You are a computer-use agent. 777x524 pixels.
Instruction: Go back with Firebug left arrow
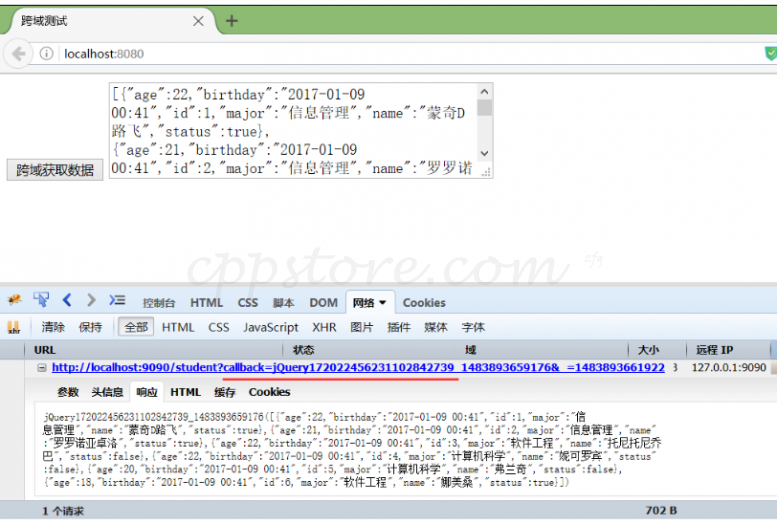click(x=68, y=300)
